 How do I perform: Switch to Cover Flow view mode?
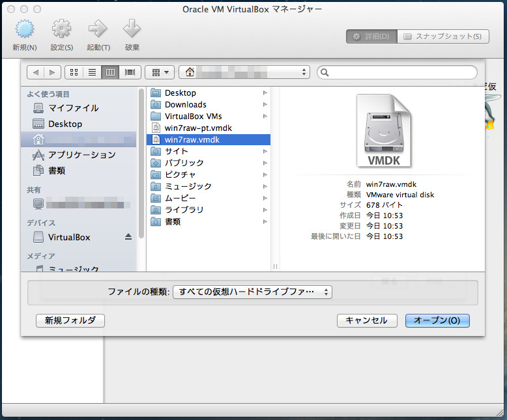[x=130, y=72]
